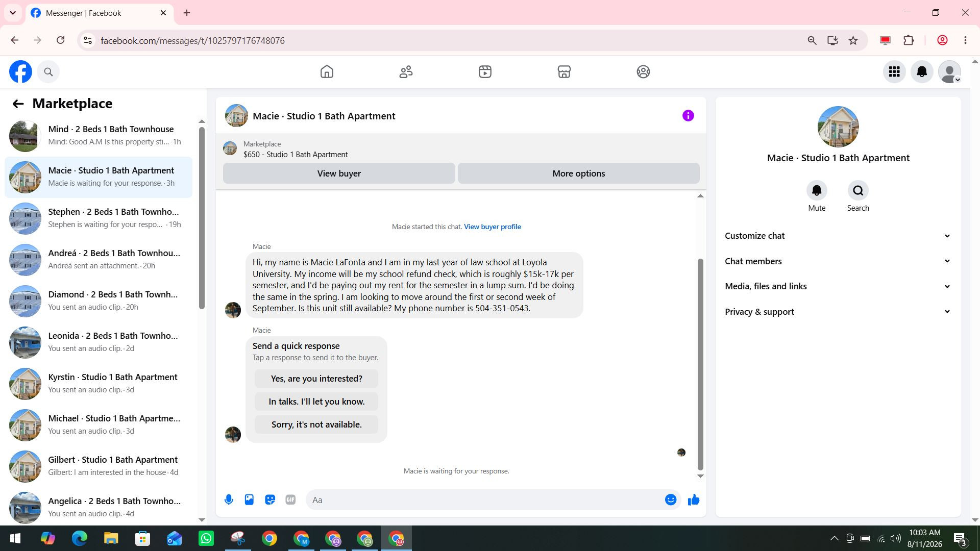Open the Reels video icon
The width and height of the screenshot is (980, 551).
[485, 72]
